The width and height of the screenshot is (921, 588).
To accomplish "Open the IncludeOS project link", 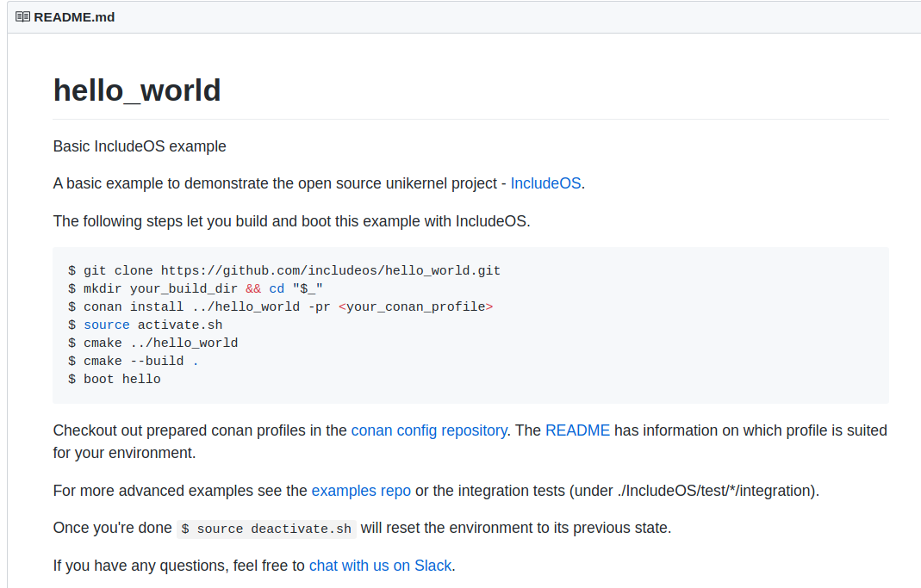I will point(545,183).
